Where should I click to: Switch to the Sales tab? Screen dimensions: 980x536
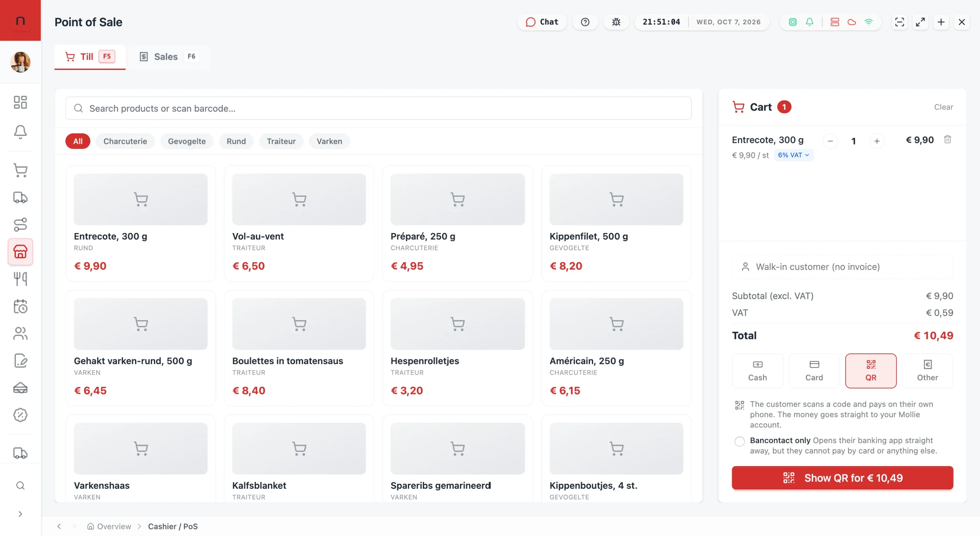(169, 57)
